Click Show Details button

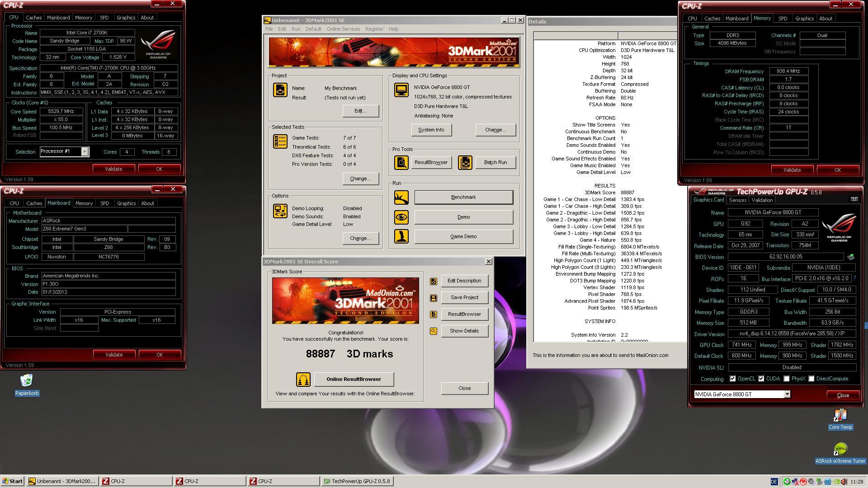[x=464, y=331]
